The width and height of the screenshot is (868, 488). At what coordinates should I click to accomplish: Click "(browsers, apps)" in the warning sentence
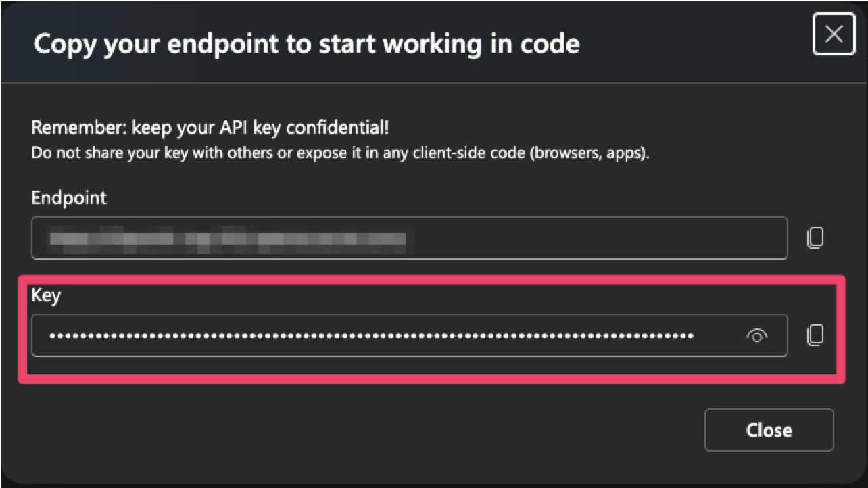point(589,153)
